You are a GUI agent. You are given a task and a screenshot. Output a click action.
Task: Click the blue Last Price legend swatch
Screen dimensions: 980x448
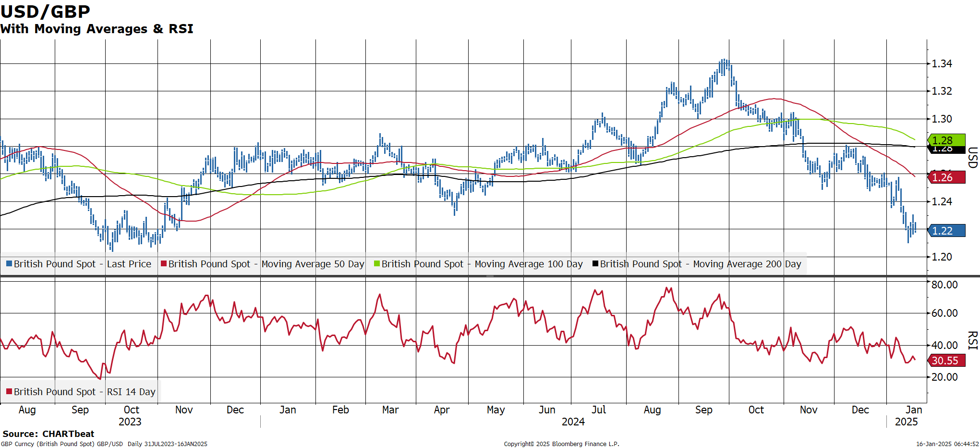[9, 263]
